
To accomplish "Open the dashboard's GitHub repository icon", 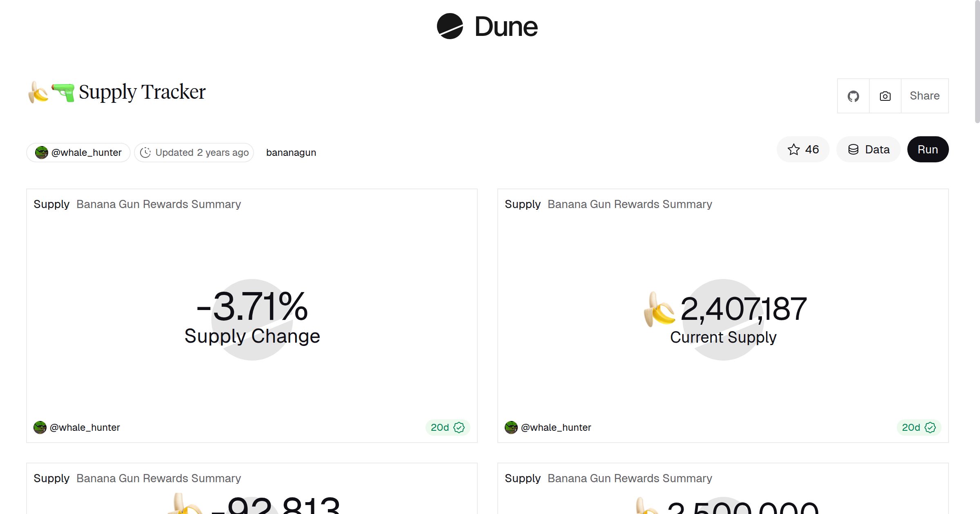I will tap(853, 95).
